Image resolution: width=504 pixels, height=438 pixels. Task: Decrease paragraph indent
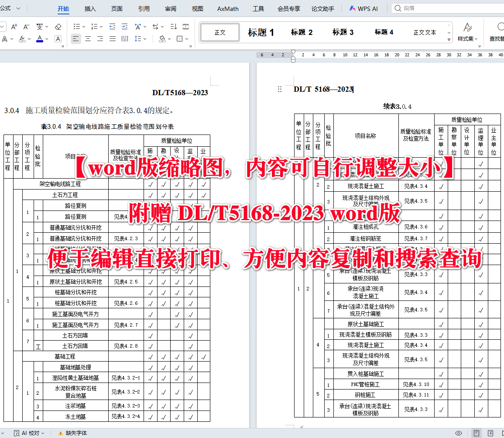click(x=112, y=27)
